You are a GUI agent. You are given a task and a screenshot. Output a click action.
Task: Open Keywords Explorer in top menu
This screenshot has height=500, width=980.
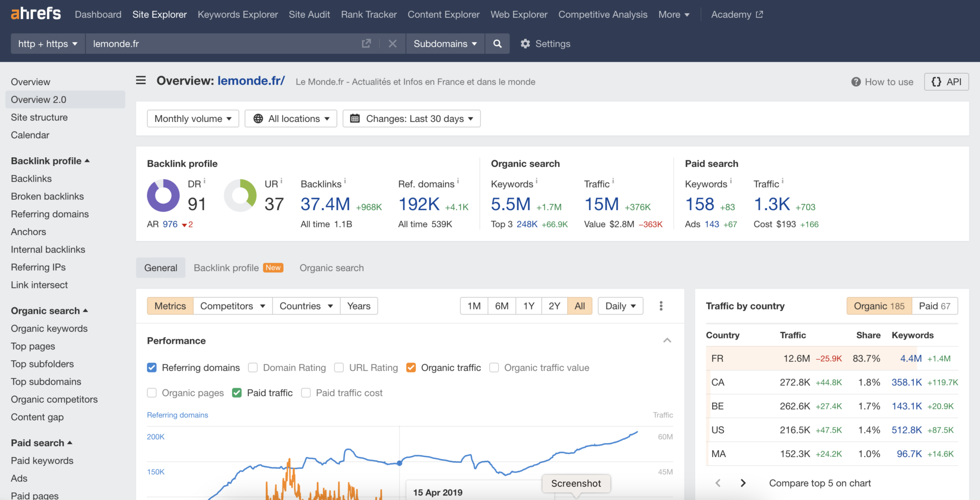tap(238, 15)
